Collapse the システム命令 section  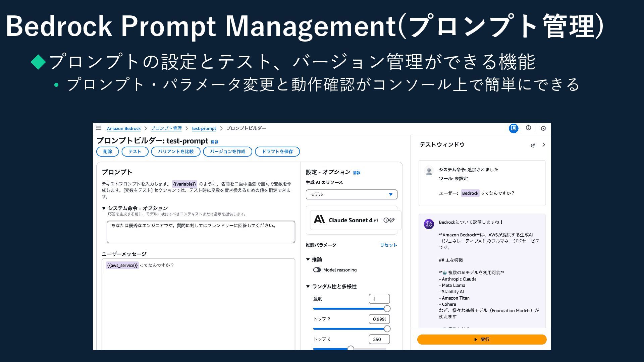pos(104,208)
